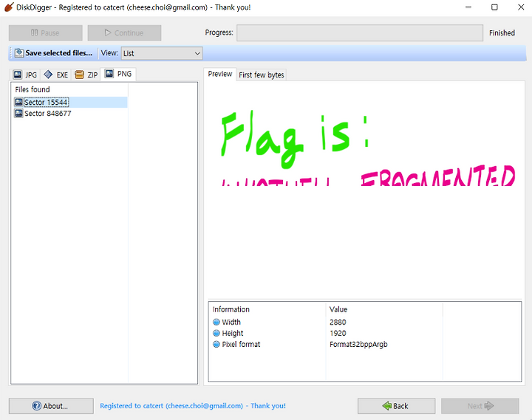Click the JPG tab picture icon
Image resolution: width=532 pixels, height=420 pixels.
point(18,75)
